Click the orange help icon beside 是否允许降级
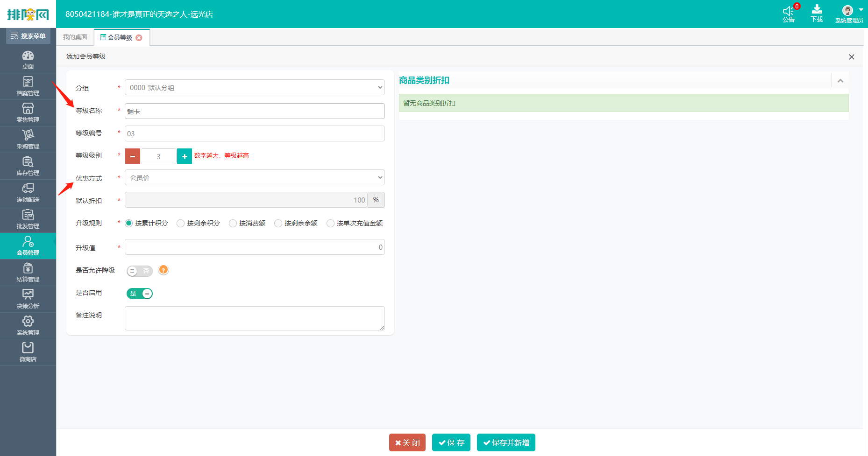This screenshot has width=868, height=456. click(163, 270)
